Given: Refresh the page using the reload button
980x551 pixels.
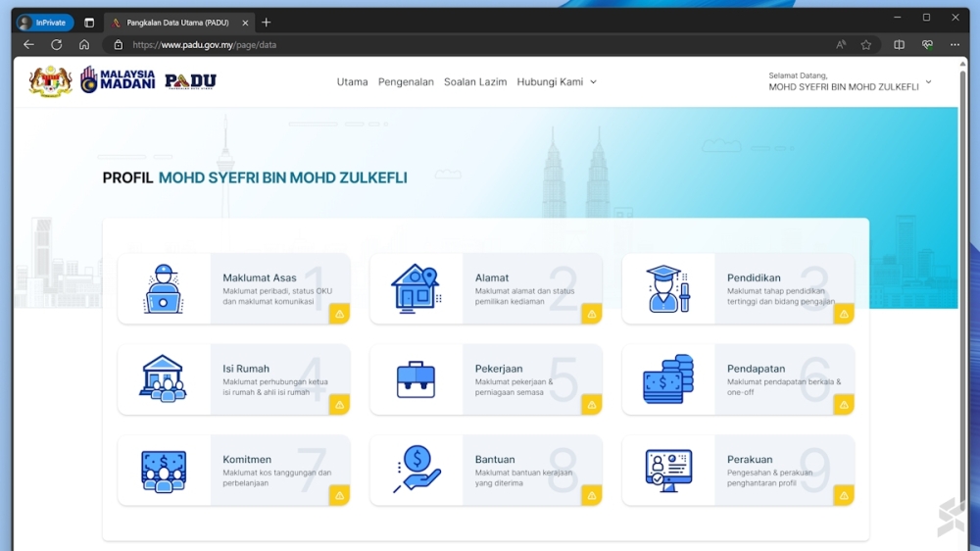Looking at the screenshot, I should tap(57, 45).
